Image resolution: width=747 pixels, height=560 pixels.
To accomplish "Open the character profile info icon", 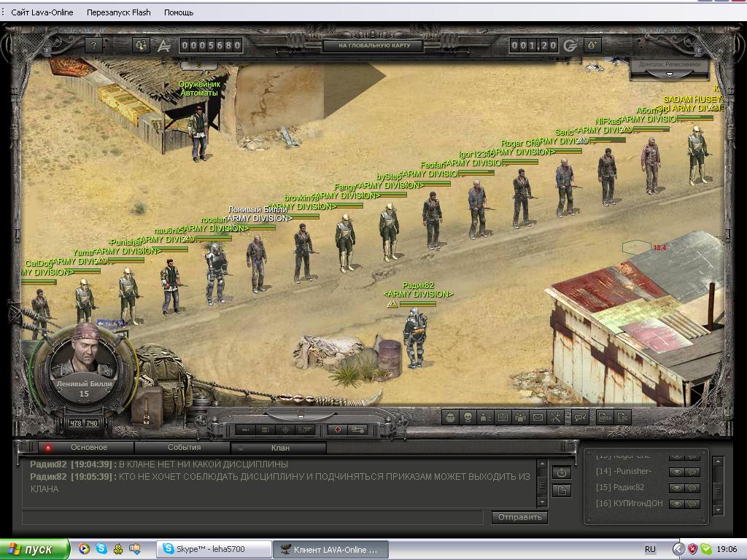I will click(x=485, y=418).
